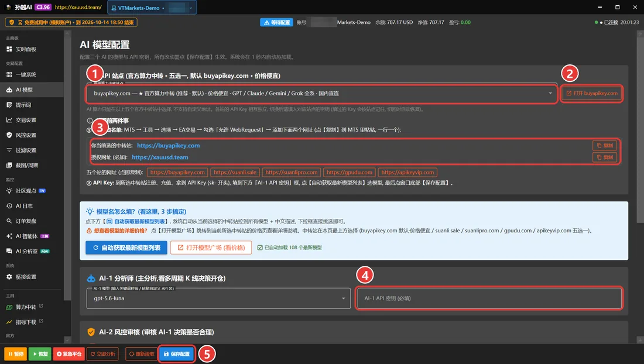Screen dimensions: 644x364
Task: Expand the buyapikey.com API site dropdown
Action: pos(550,93)
